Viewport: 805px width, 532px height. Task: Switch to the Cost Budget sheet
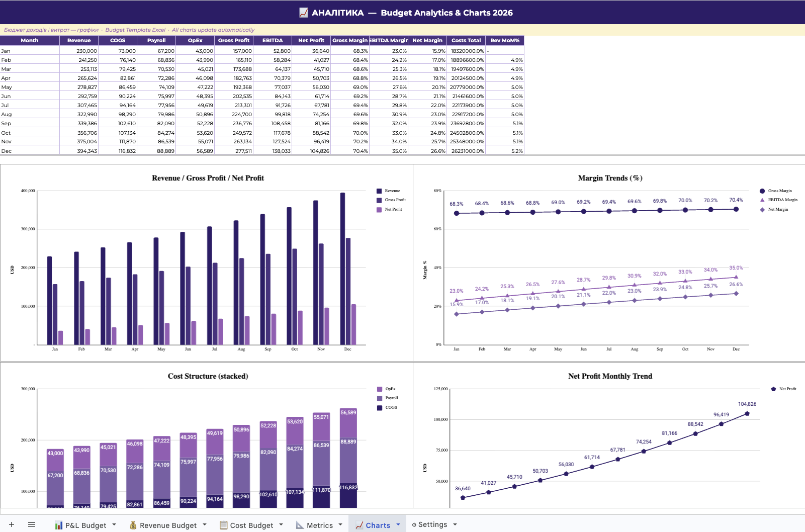click(251, 525)
